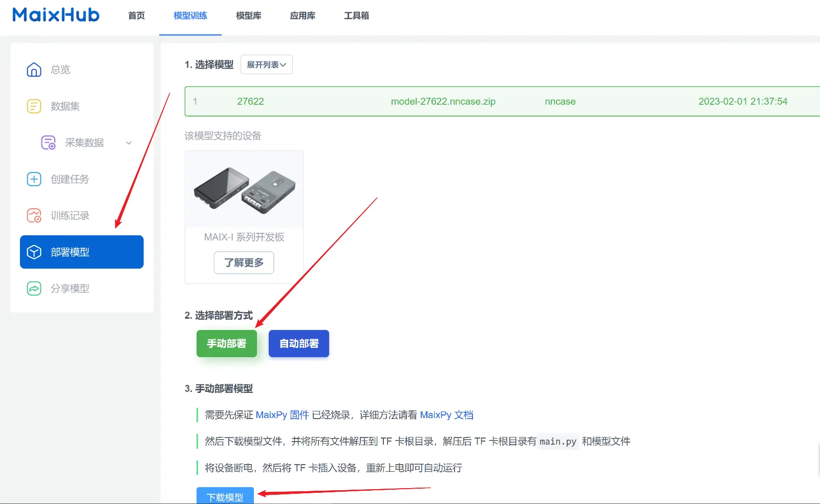
Task: Click the MaixHub logo
Action: coord(56,15)
